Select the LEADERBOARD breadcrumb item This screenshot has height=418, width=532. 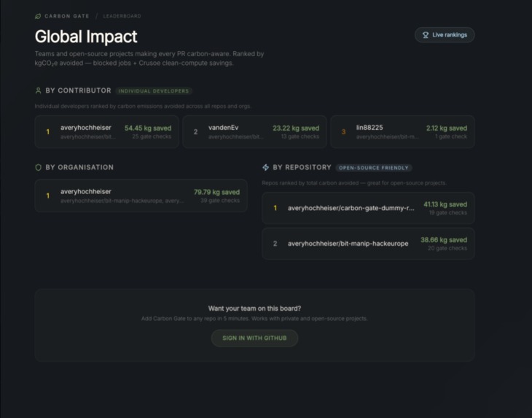click(x=122, y=16)
